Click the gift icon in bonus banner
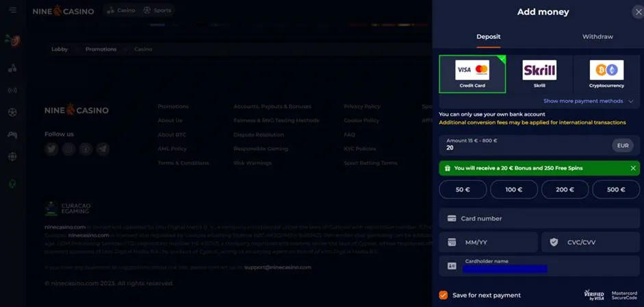The image size is (644, 307). click(448, 168)
